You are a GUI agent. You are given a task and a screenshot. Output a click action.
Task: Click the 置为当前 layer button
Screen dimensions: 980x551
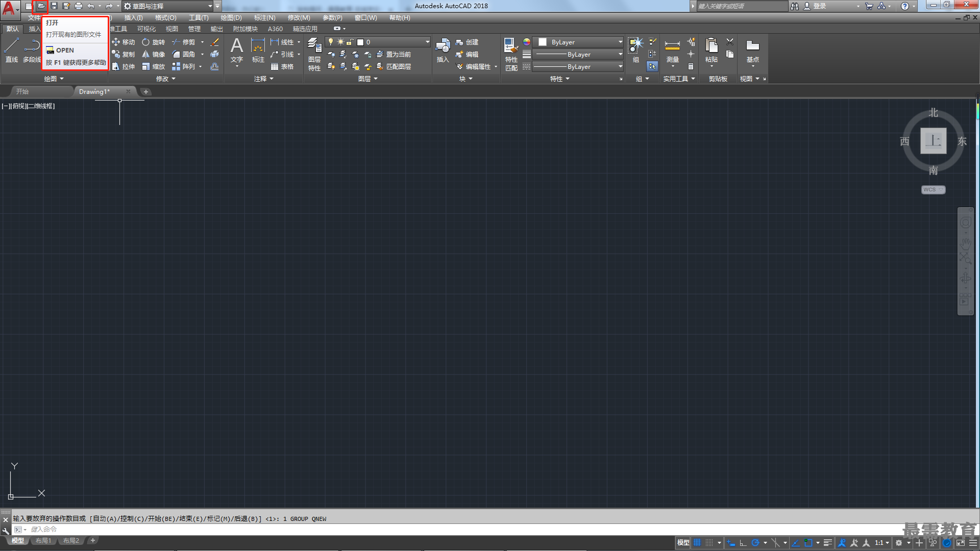[394, 55]
